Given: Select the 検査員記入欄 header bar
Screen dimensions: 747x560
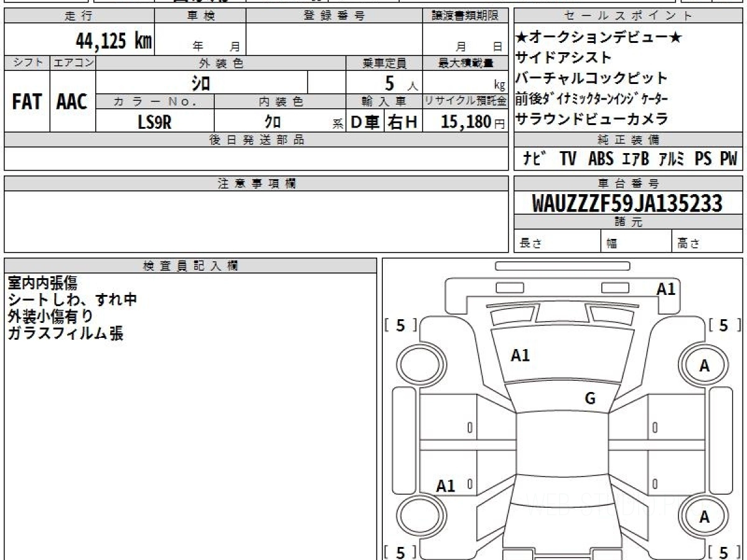Looking at the screenshot, I should point(190,265).
